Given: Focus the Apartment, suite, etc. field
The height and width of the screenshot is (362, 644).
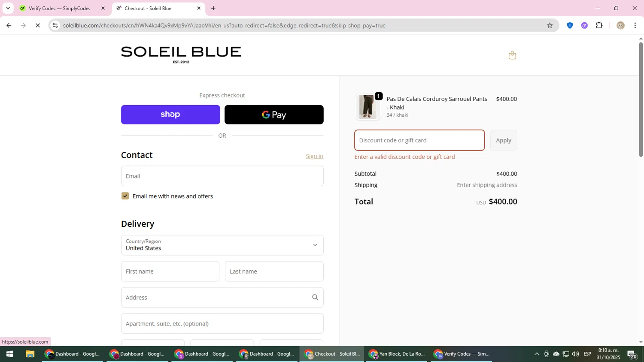Looking at the screenshot, I should pos(222,323).
